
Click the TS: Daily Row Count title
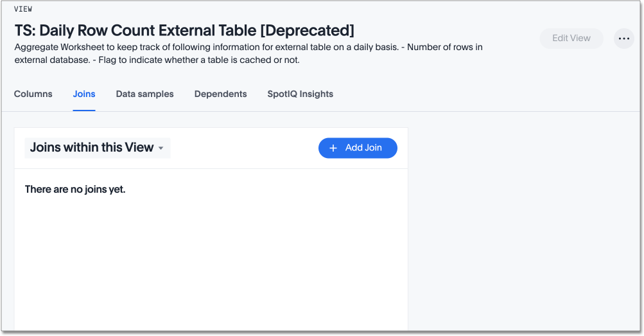coord(128,30)
